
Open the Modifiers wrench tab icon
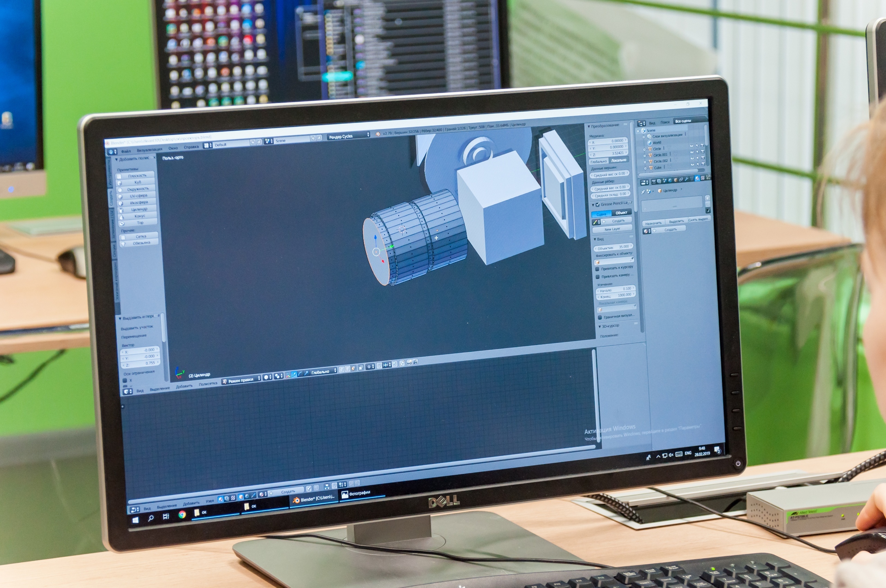pos(686,179)
